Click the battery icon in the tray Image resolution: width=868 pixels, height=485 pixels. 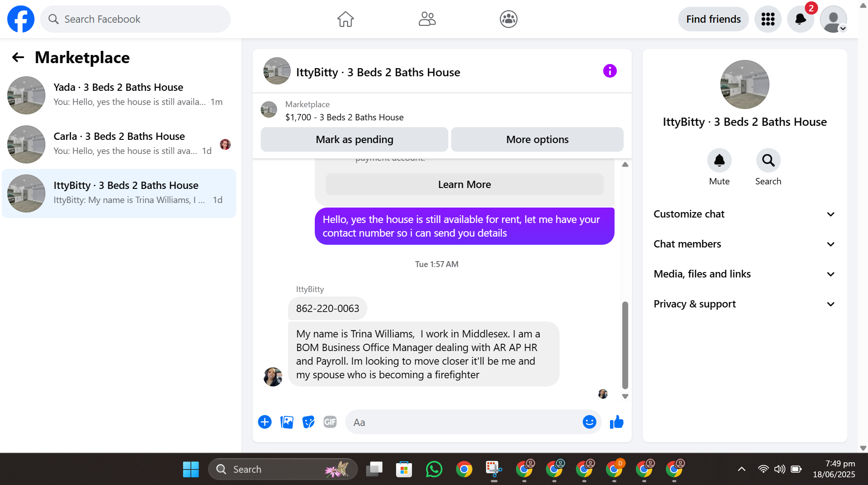click(796, 469)
